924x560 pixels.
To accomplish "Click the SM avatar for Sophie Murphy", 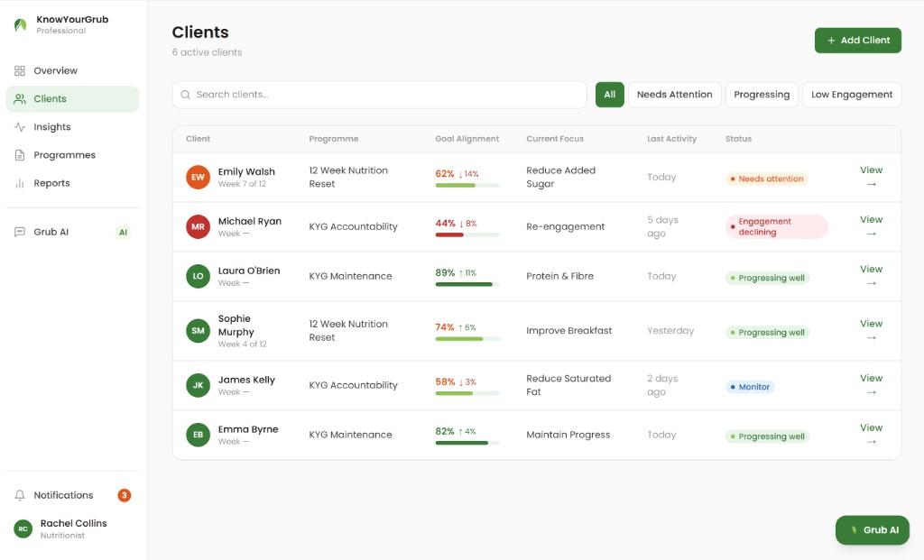I will [198, 331].
